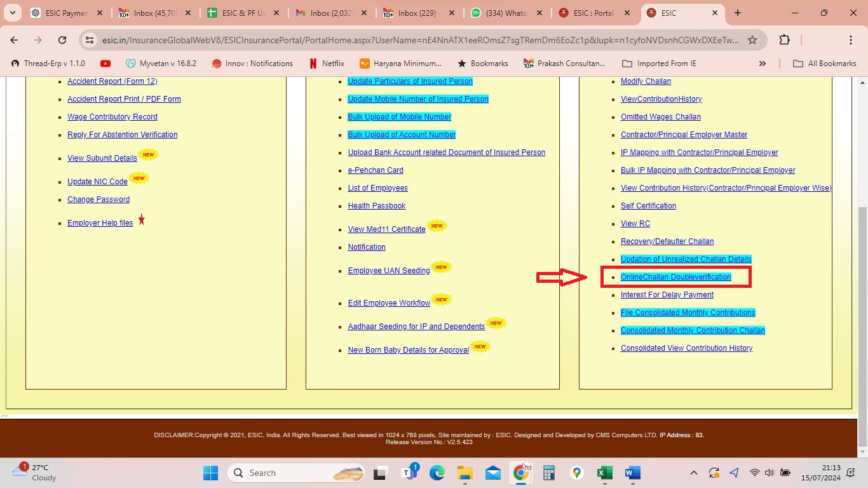This screenshot has height=488, width=868.
Task: Launch Excel from the taskbar
Action: point(604,473)
